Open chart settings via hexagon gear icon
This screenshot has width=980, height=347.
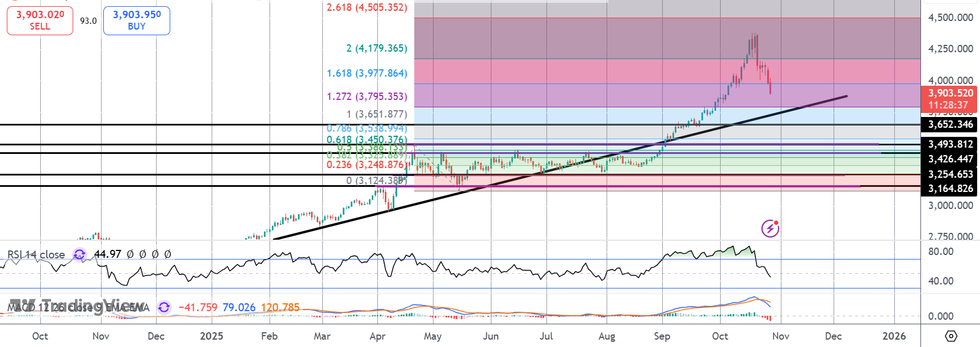(x=951, y=336)
